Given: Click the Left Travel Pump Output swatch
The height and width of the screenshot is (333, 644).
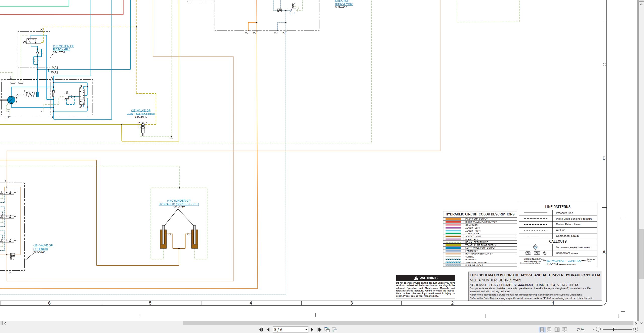Looking at the screenshot, I should [x=453, y=248].
